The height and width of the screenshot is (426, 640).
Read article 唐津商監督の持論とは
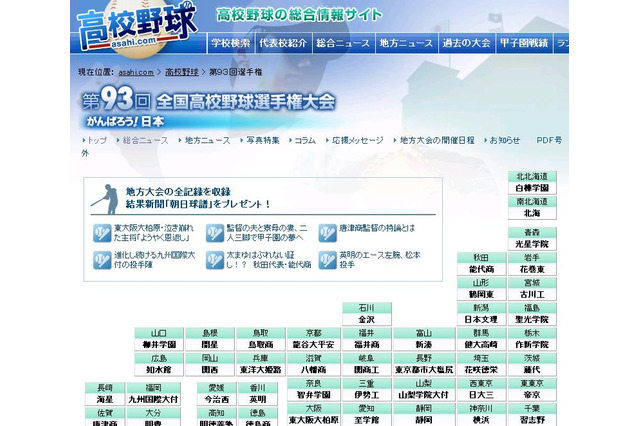[377, 228]
